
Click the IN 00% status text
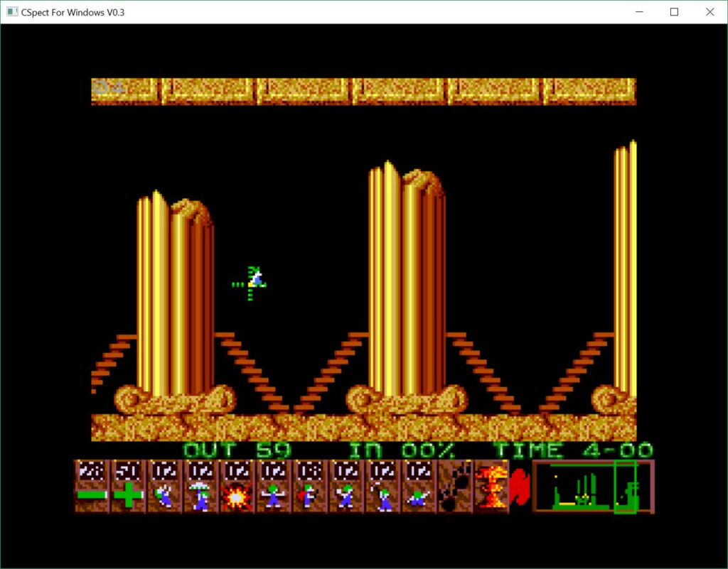click(402, 450)
